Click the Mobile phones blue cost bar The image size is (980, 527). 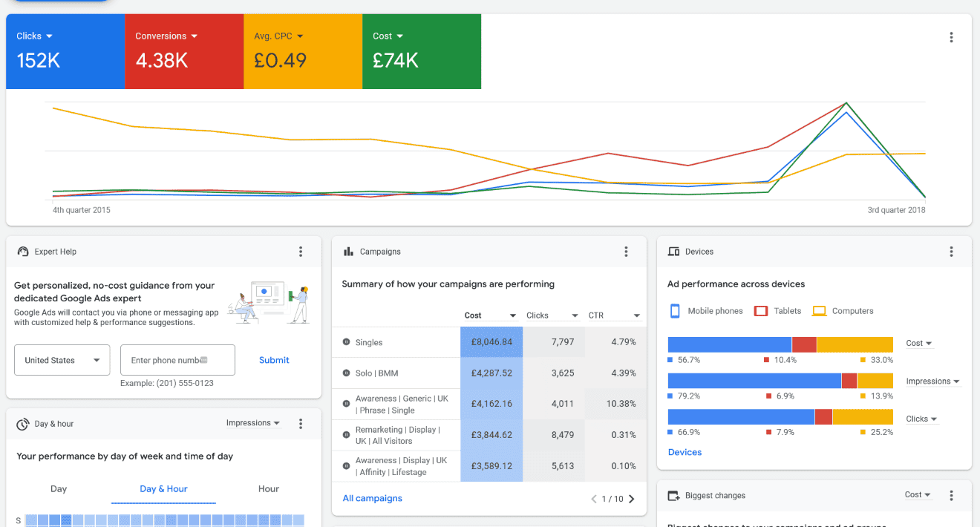pyautogui.click(x=729, y=344)
